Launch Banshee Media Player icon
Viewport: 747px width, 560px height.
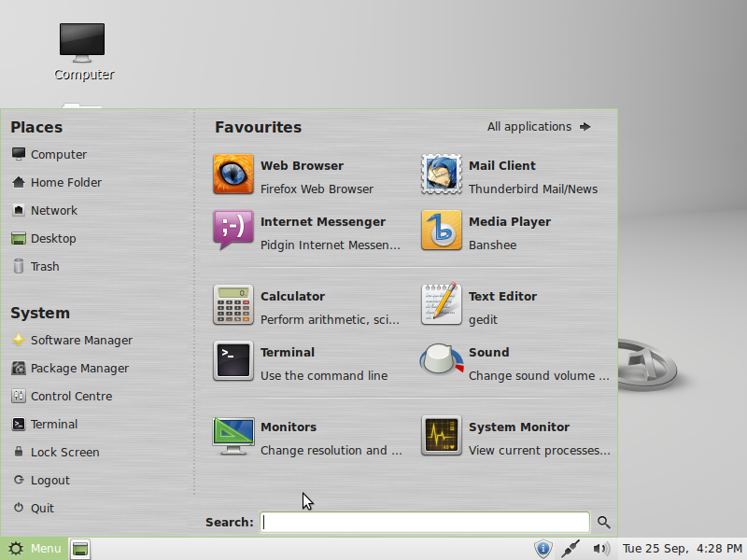tap(441, 230)
